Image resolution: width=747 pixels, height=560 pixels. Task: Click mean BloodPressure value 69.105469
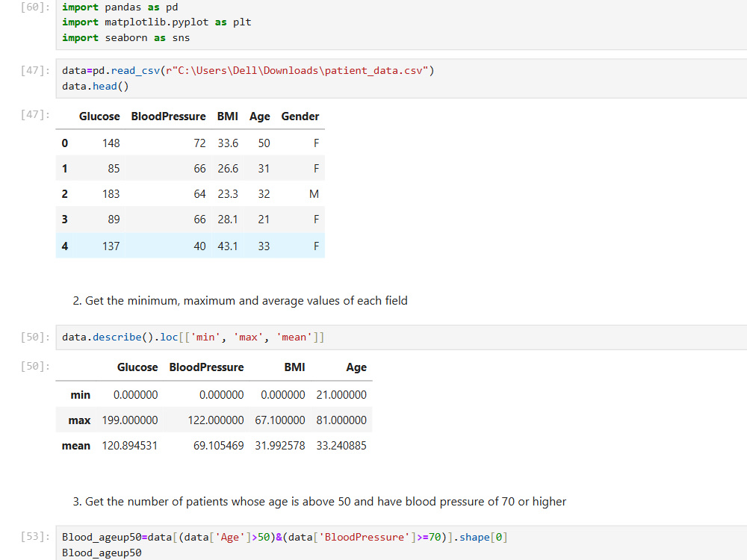coord(219,446)
